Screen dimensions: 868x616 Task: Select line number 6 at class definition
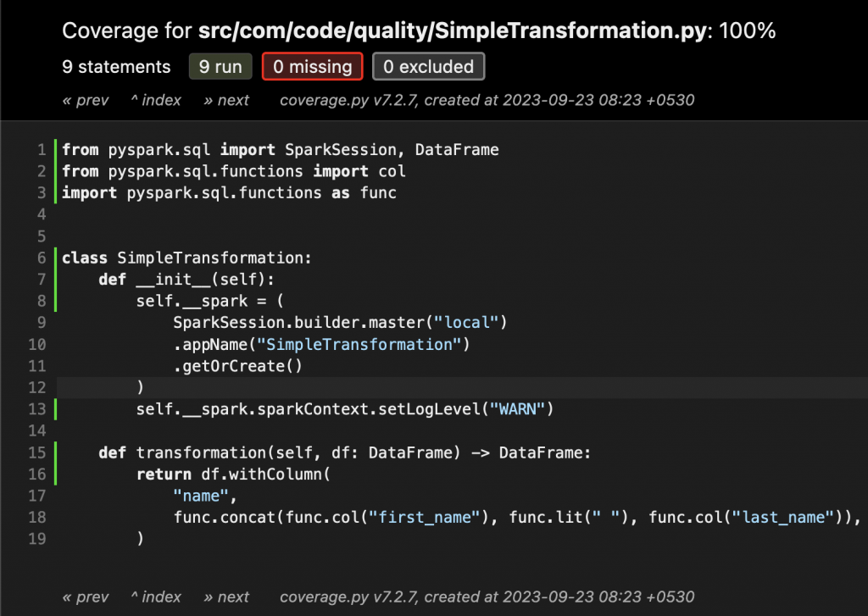click(x=42, y=258)
